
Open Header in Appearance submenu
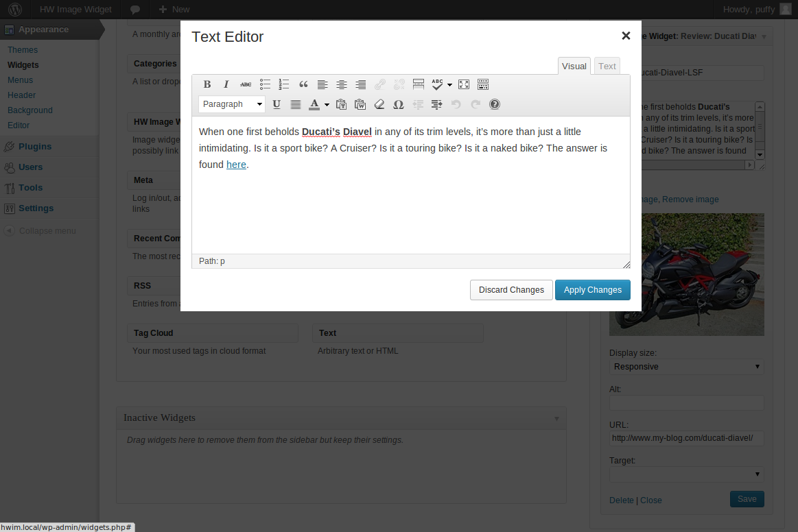click(21, 95)
